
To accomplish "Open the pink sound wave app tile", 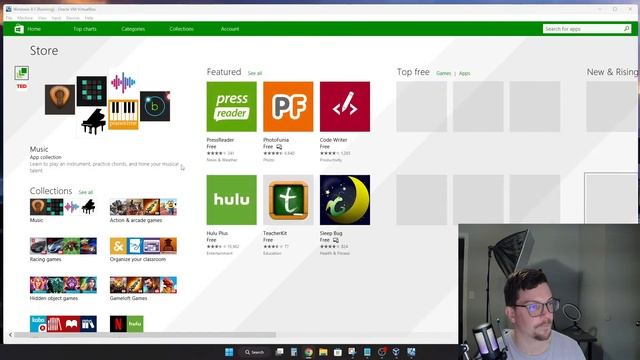I will click(123, 82).
